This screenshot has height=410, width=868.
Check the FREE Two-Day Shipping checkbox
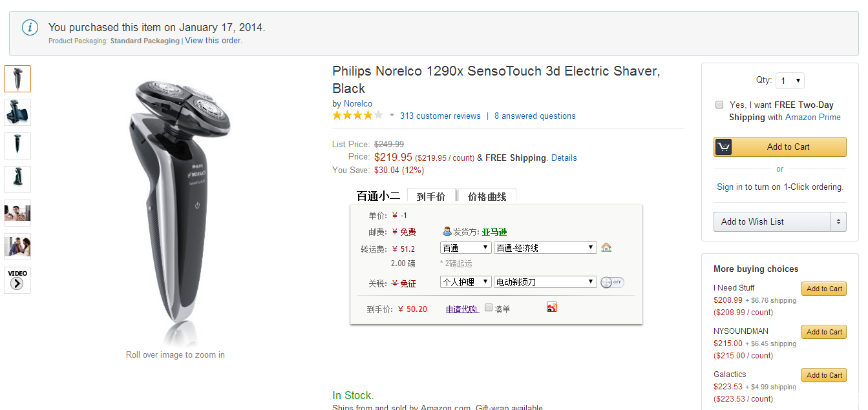click(719, 105)
